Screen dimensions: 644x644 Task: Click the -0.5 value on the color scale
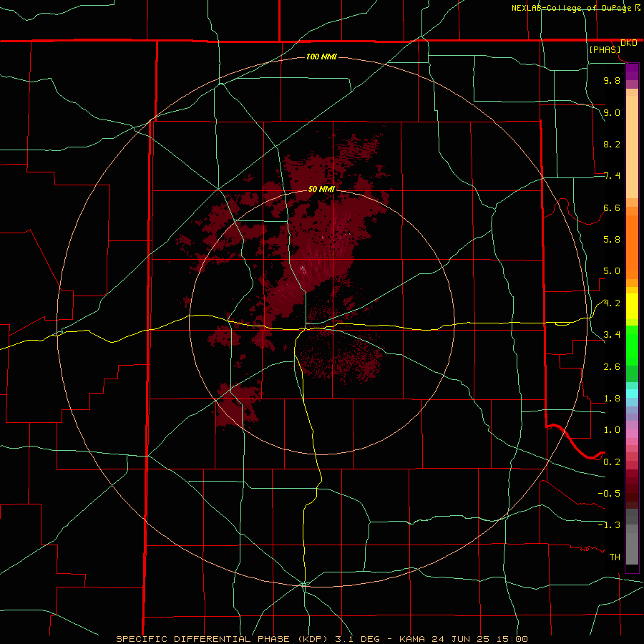point(609,494)
